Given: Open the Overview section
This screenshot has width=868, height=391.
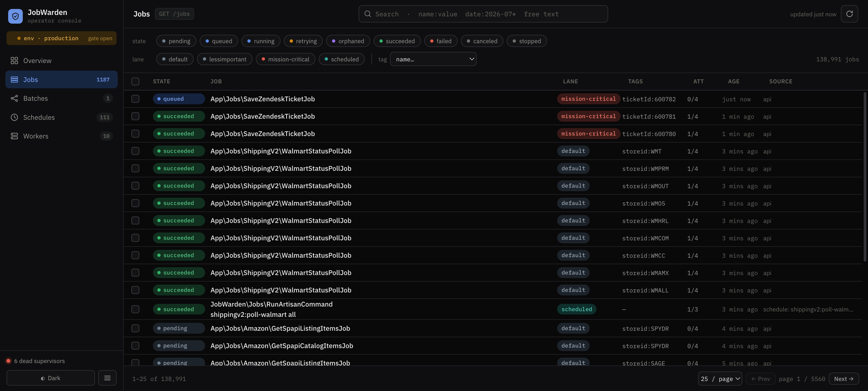Looking at the screenshot, I should click(x=61, y=60).
